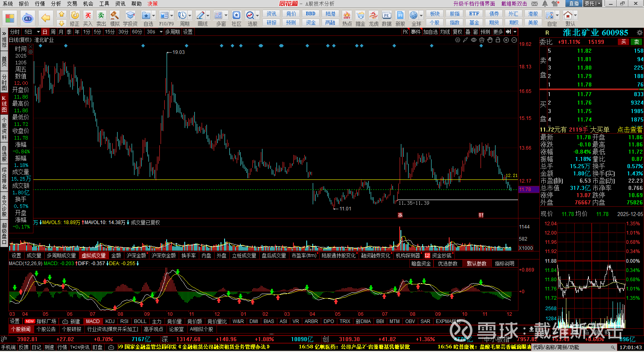Screen dimensions: 644x352
Task: Expand the 画线 drawing dropdown arrow
Action: pos(208,16)
